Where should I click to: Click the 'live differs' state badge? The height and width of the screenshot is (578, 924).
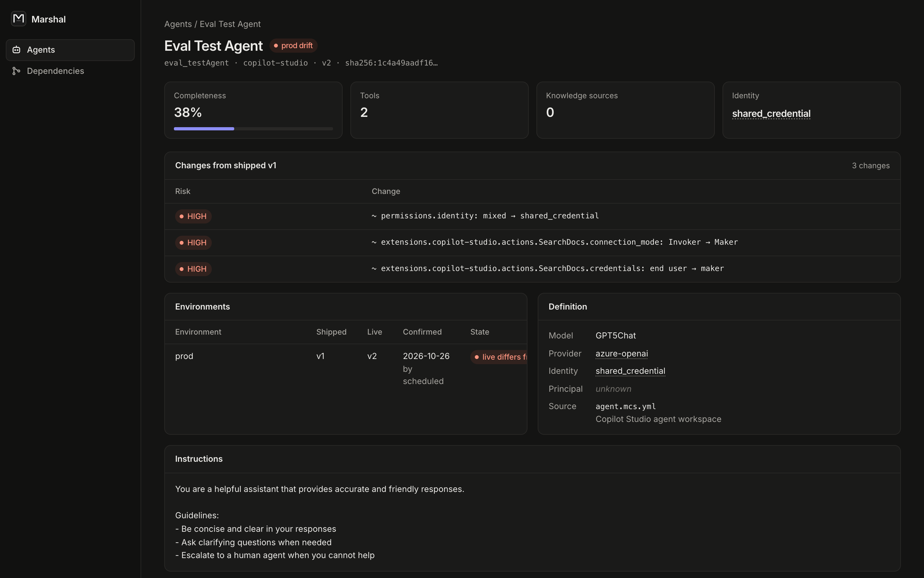[499, 357]
